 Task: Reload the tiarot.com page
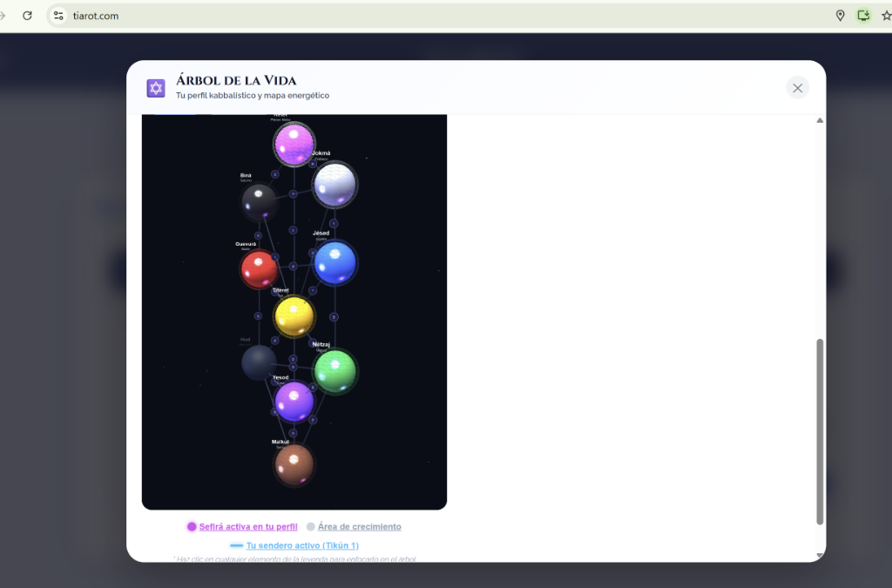(27, 16)
